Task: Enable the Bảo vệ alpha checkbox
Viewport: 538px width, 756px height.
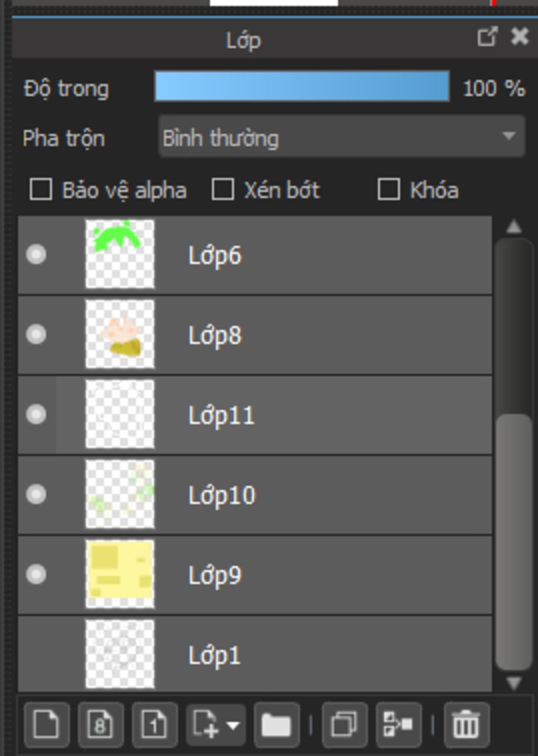Action: point(41,190)
